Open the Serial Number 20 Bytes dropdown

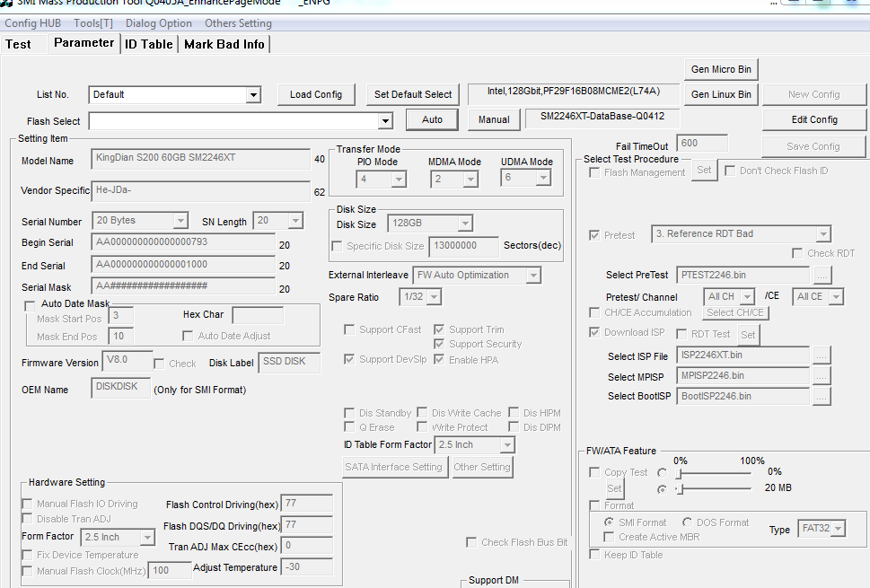pos(180,221)
